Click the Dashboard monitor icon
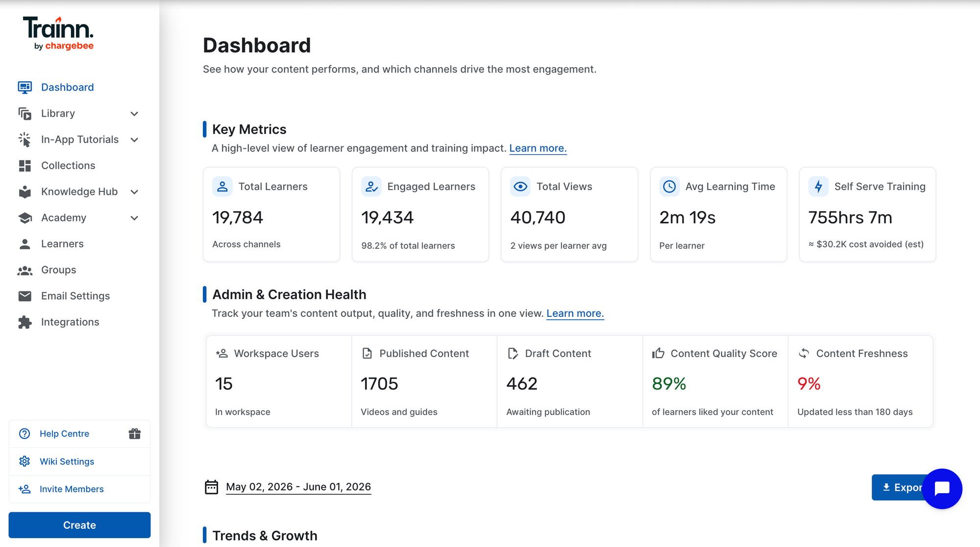 25,87
